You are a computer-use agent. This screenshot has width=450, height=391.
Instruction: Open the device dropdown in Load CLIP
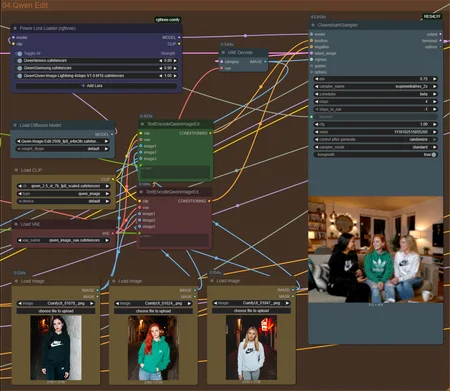[x=64, y=201]
